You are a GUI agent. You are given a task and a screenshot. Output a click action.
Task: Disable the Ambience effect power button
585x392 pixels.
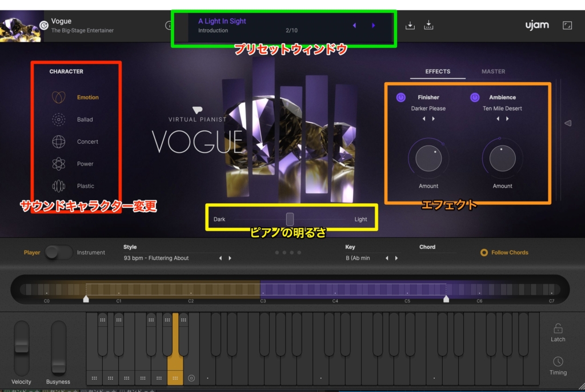coord(475,98)
